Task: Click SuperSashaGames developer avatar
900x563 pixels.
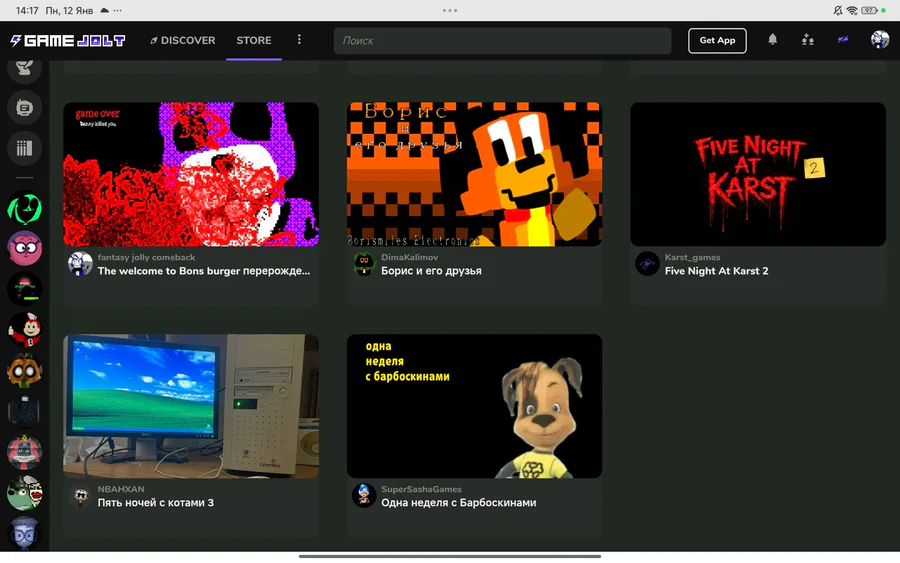Action: tap(364, 496)
